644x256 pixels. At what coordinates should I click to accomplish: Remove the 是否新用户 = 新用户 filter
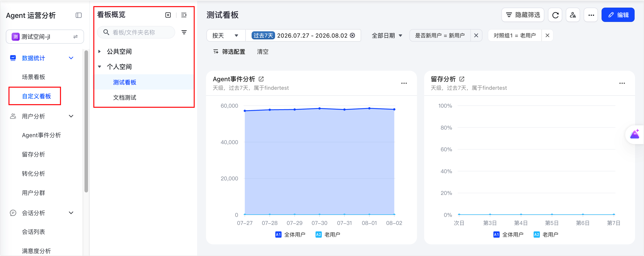click(x=476, y=35)
